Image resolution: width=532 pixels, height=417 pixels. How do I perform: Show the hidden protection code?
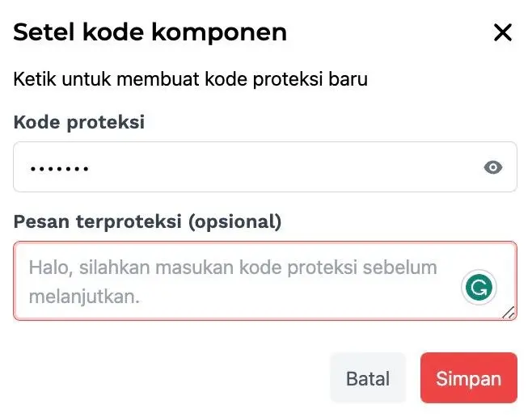point(493,167)
